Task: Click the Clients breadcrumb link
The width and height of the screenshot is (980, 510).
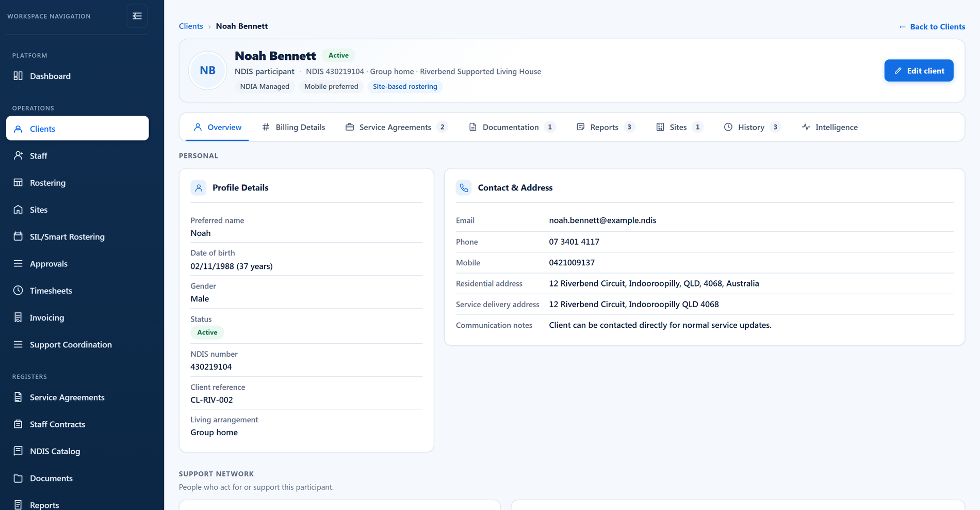Action: click(191, 26)
